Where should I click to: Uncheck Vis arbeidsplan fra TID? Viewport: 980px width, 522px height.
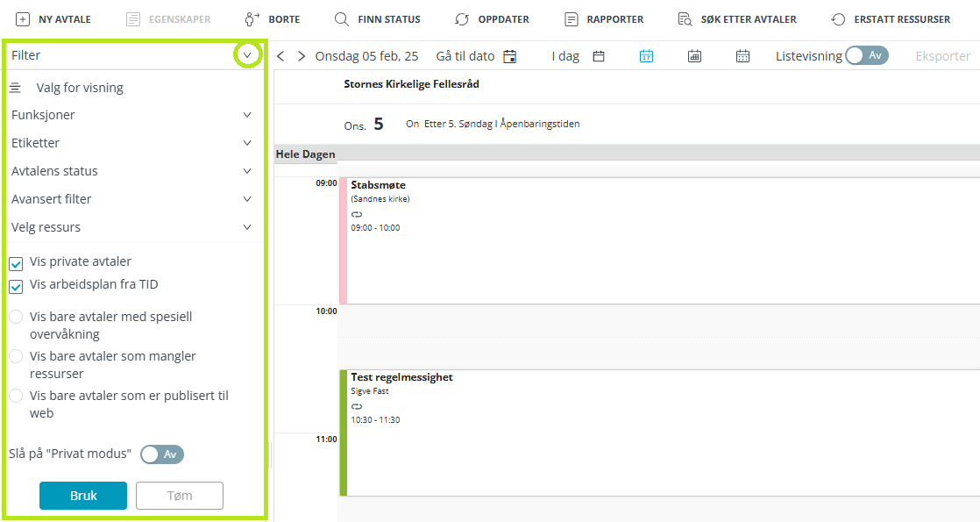[16, 286]
